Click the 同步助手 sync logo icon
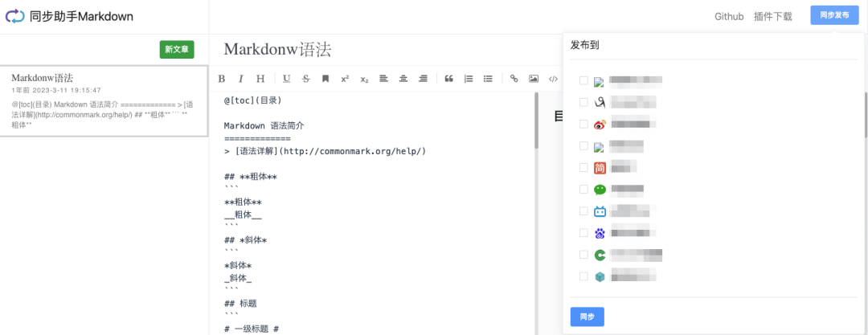The width and height of the screenshot is (868, 335). point(15,17)
